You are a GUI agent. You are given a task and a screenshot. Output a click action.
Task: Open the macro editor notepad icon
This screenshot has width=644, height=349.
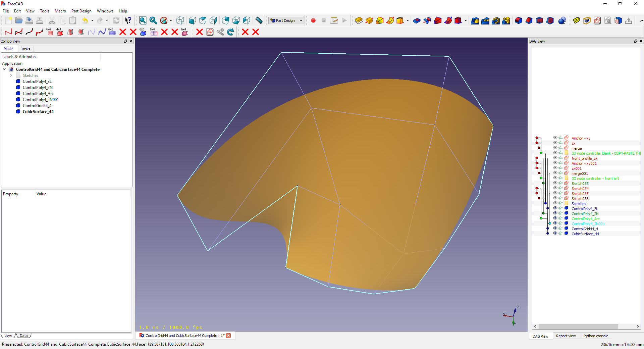(x=334, y=20)
